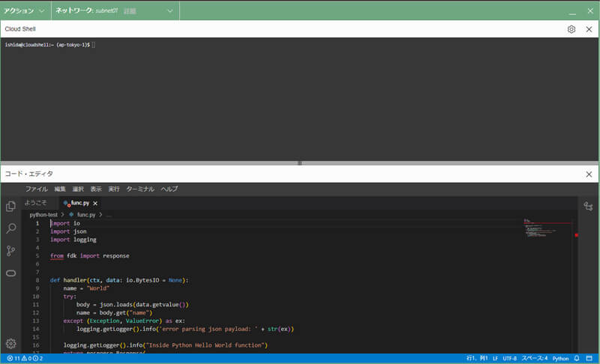Click the 詳細 link beside the network
The image size is (600, 364).
click(130, 11)
